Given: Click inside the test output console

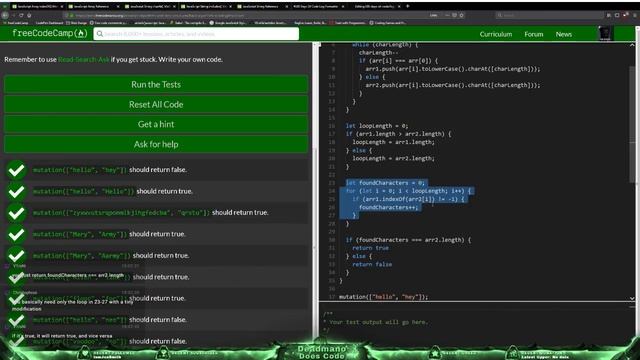Looking at the screenshot, I should [477, 322].
